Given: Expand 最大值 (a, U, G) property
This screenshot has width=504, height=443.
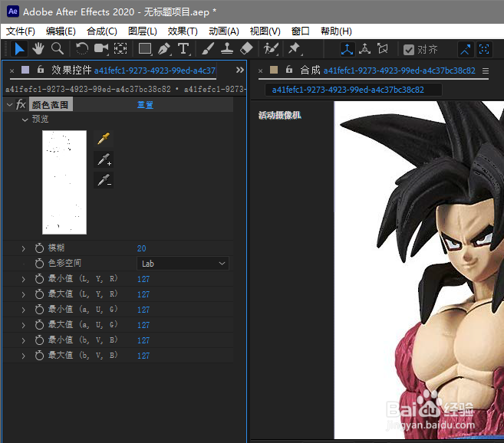Looking at the screenshot, I should [23, 326].
